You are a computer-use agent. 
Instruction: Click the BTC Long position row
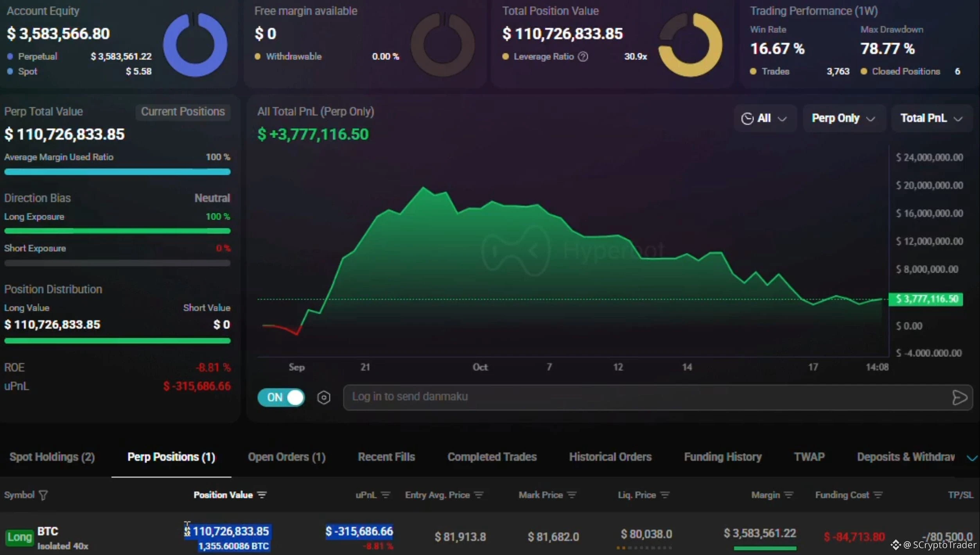point(490,536)
